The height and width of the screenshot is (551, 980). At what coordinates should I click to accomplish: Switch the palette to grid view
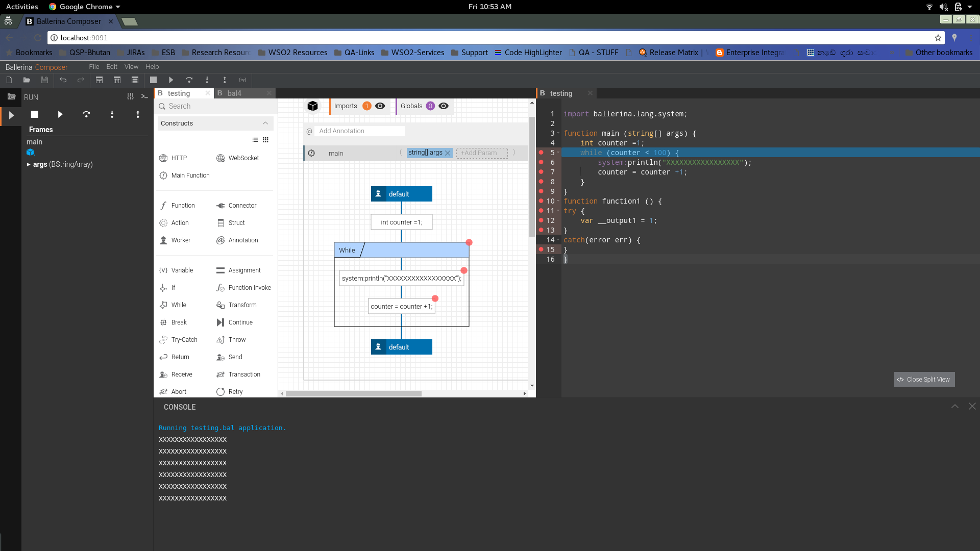pyautogui.click(x=265, y=140)
